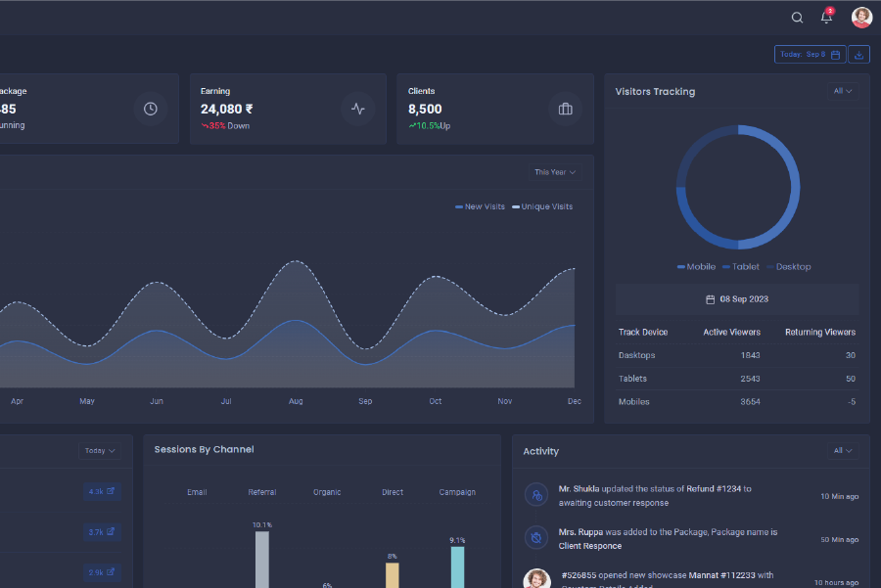
Task: Open the user profile avatar
Action: 861,18
